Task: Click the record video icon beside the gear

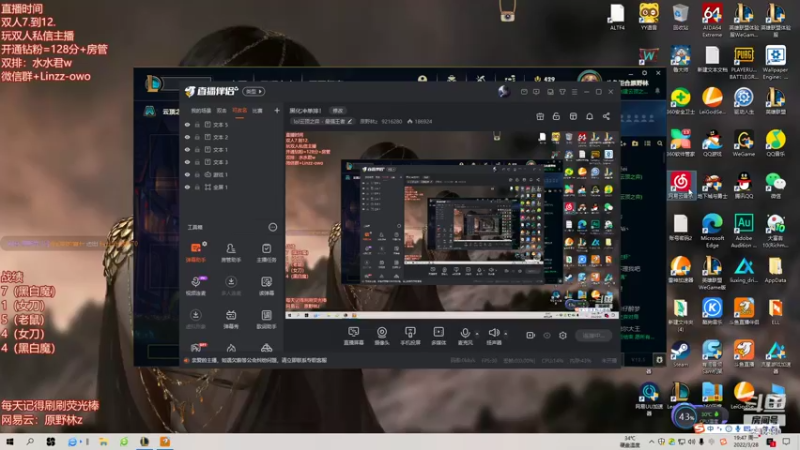Action: [531, 335]
